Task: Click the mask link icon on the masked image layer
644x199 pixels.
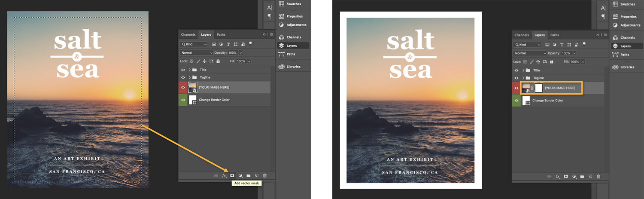Action: pos(532,88)
